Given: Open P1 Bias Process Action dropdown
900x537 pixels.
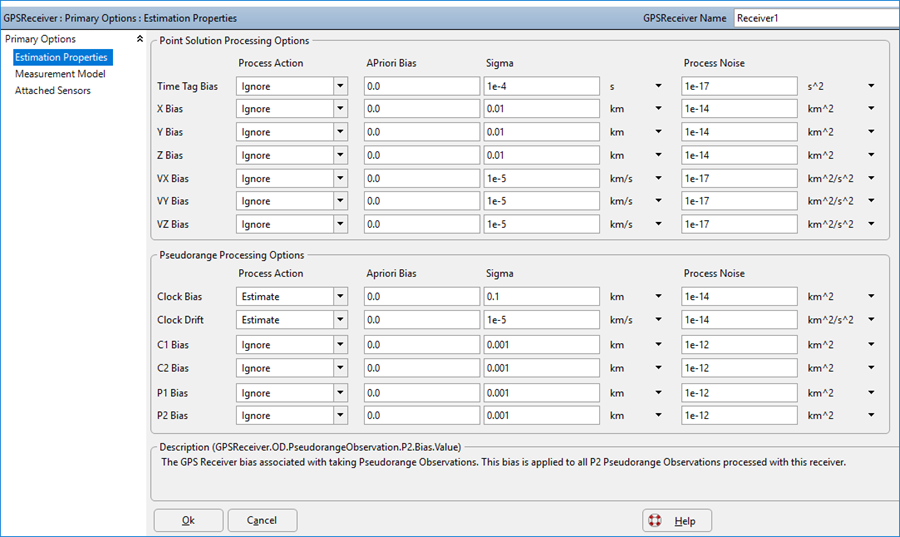Looking at the screenshot, I should [x=340, y=393].
